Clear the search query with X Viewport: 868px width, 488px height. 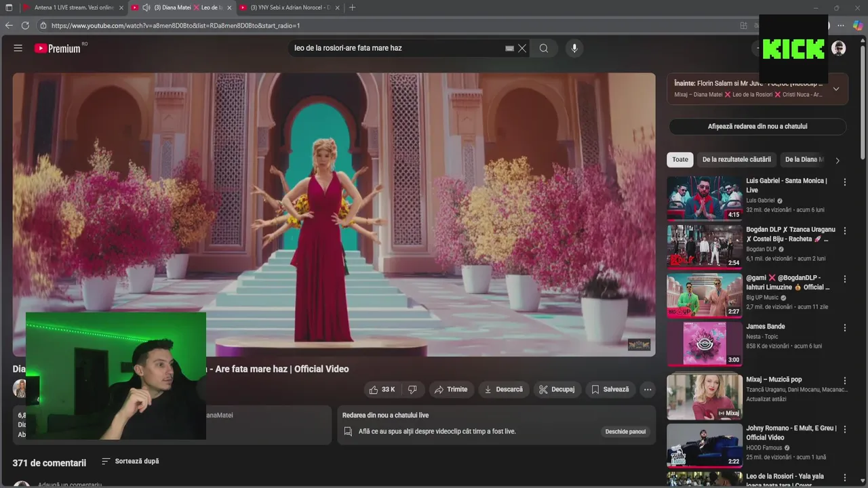coord(522,48)
